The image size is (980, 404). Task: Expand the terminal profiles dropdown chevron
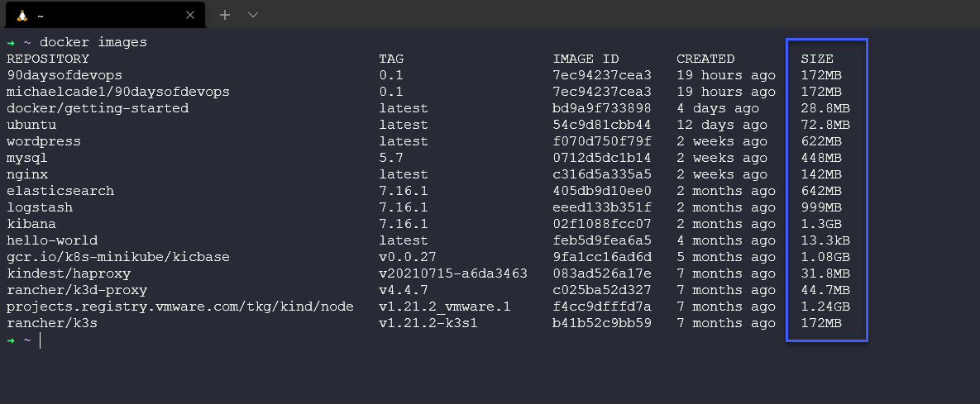[253, 15]
